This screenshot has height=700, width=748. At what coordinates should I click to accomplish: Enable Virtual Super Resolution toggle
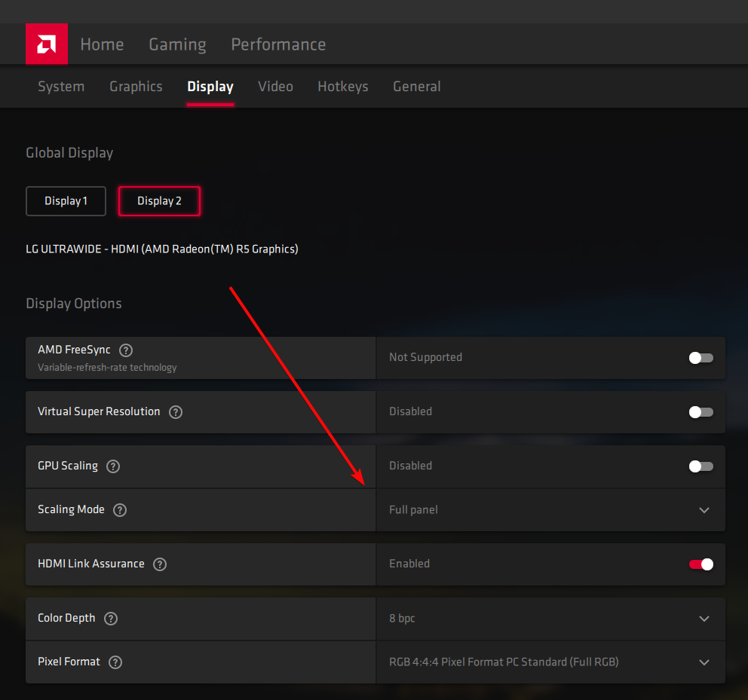coord(700,412)
